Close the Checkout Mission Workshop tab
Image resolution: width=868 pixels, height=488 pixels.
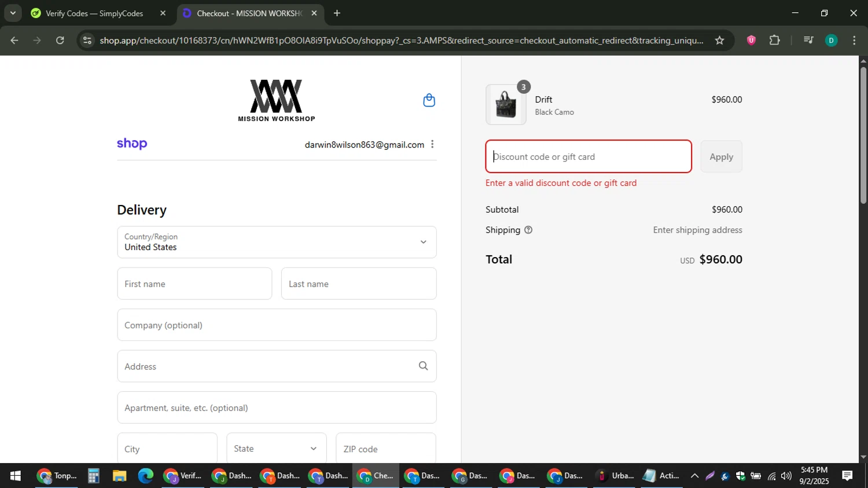tap(314, 13)
